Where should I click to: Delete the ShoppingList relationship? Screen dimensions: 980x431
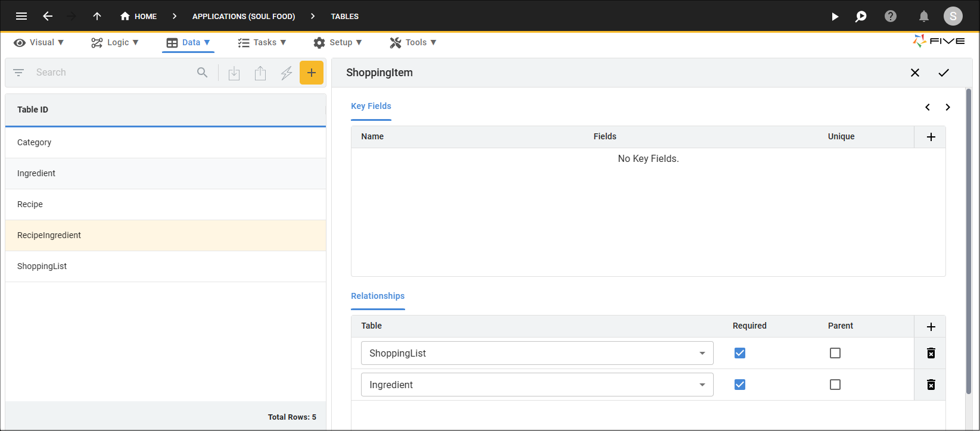coord(931,353)
